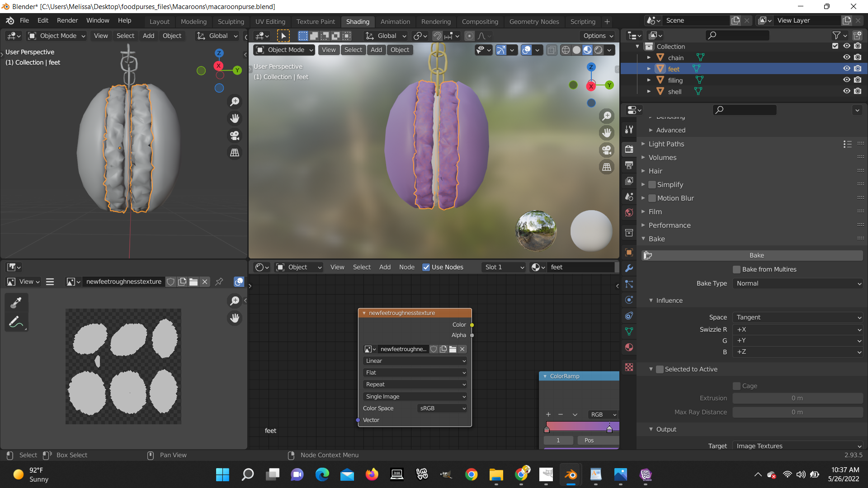Screen dimensions: 868x488
Task: Remove the ColorRamp color stop
Action: point(561,414)
